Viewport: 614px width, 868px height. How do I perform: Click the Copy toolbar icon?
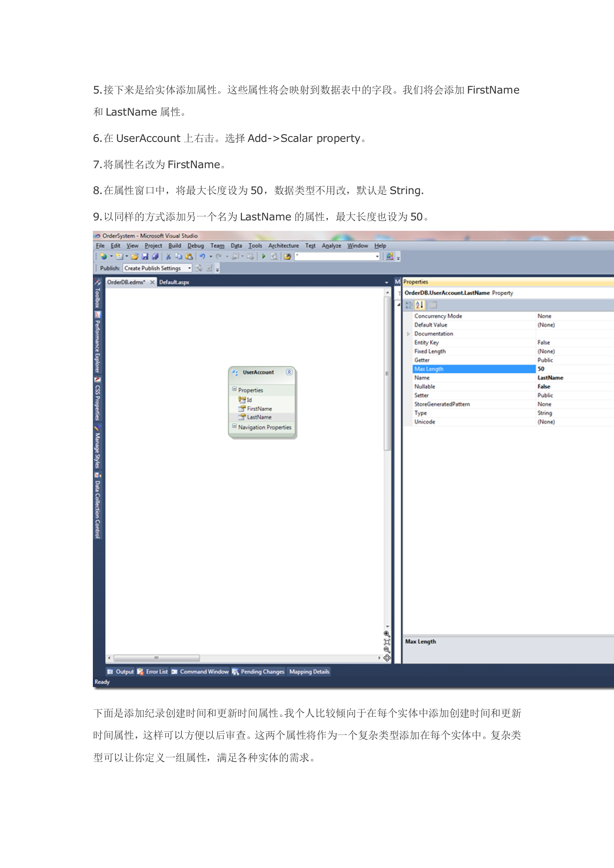(179, 256)
